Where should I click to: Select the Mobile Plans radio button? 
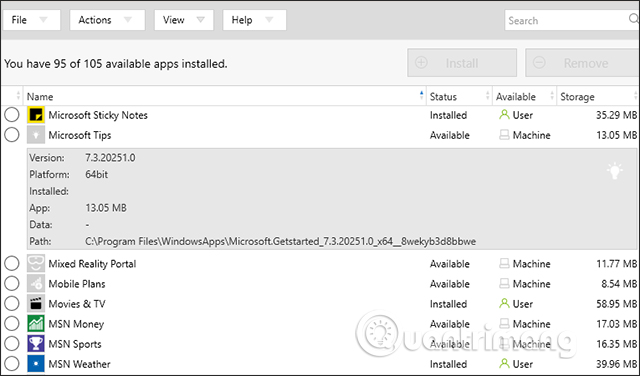[x=12, y=283]
